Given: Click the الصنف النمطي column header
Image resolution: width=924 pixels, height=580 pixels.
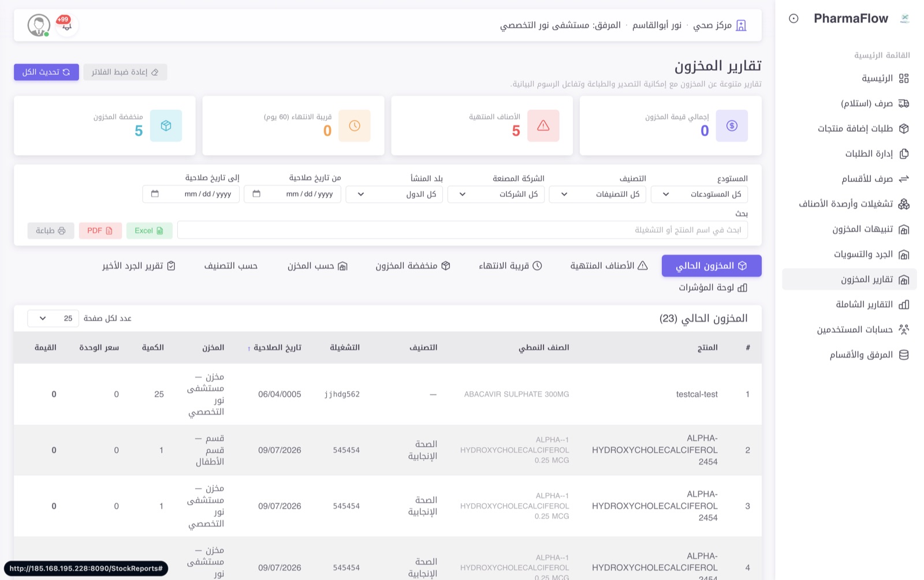Looking at the screenshot, I should coord(543,347).
